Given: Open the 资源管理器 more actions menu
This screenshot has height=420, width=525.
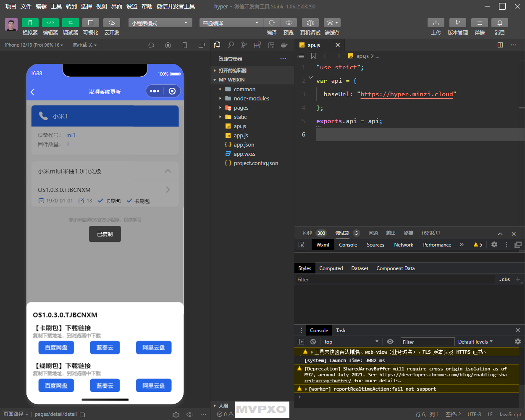Looking at the screenshot, I should [283, 58].
